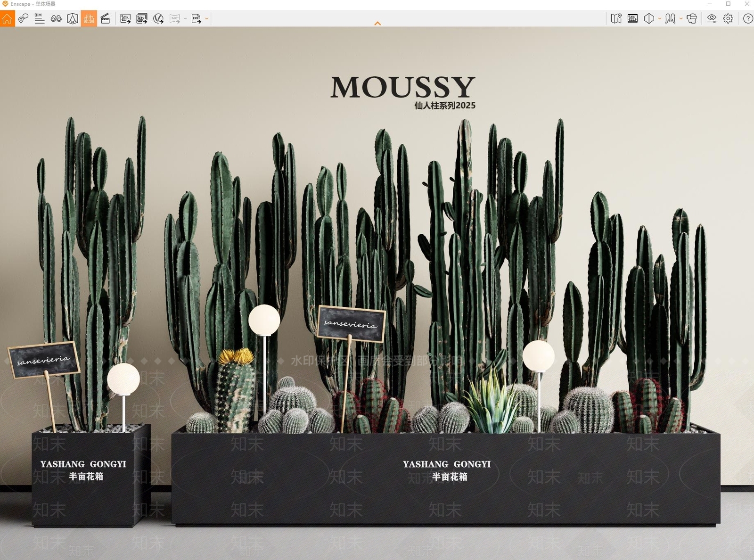The height and width of the screenshot is (560, 754).
Task: Open the visual settings eye icon
Action: click(x=712, y=19)
